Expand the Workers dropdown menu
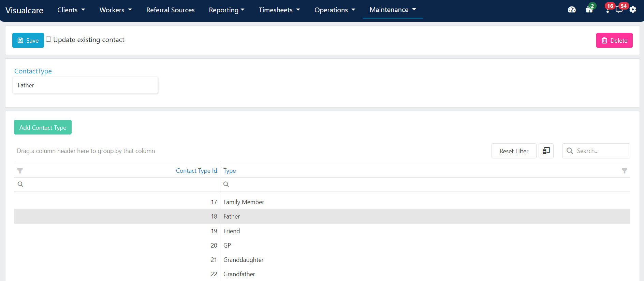This screenshot has height=281, width=644. tap(116, 10)
